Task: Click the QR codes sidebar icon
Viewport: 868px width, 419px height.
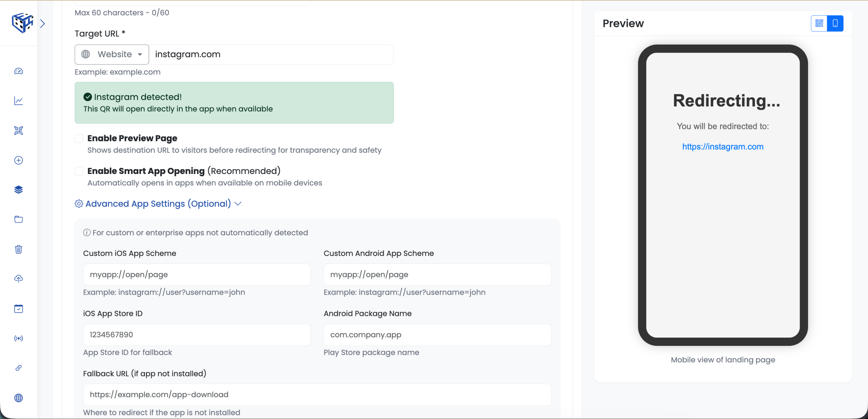Action: pyautogui.click(x=19, y=130)
